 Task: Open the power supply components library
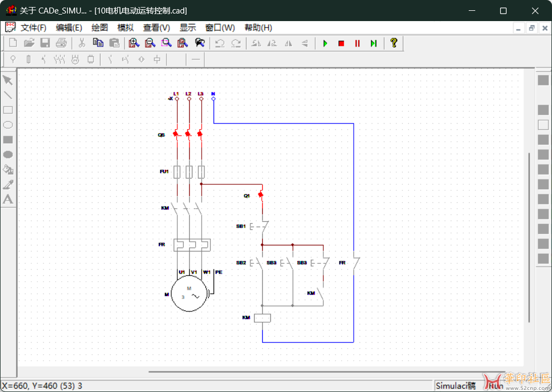pos(13,59)
